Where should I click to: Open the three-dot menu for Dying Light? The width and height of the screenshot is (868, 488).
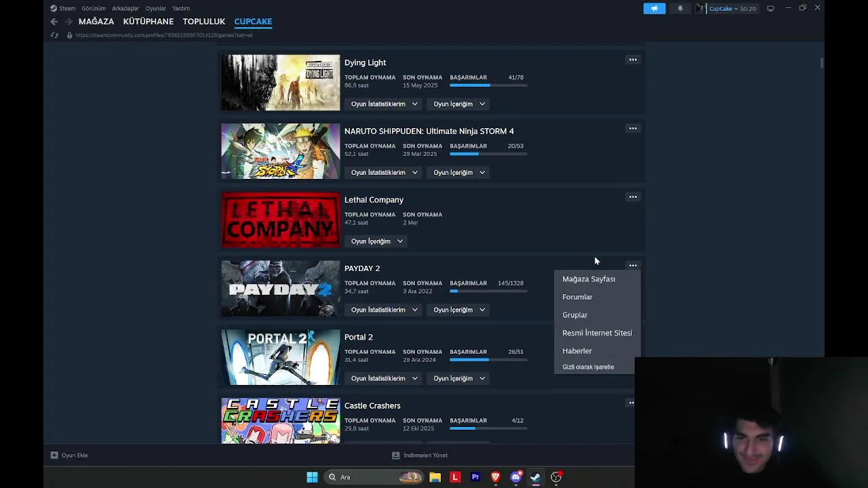[633, 60]
